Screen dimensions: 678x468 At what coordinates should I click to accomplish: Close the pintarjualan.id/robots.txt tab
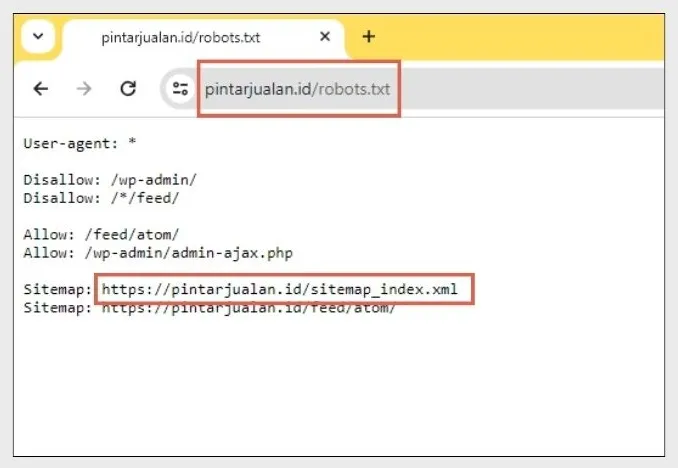coord(325,37)
